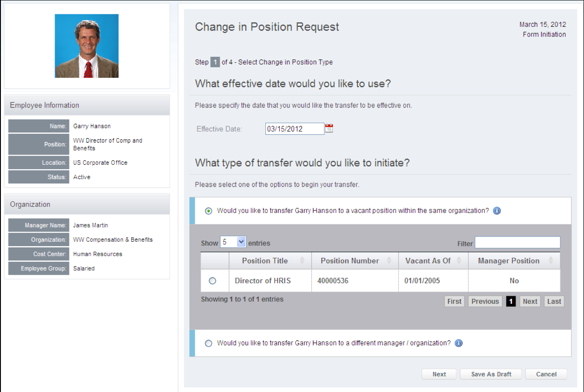Go to First page of results

pos(454,301)
